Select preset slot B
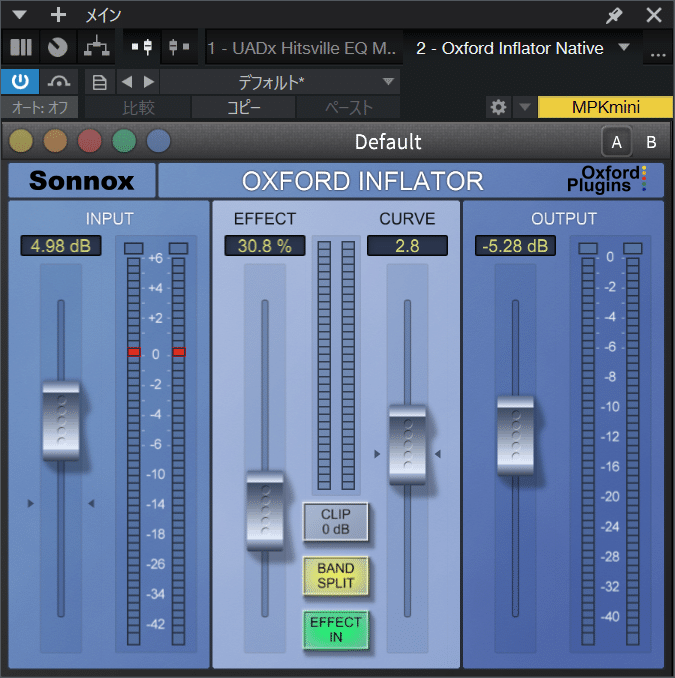Image resolution: width=675 pixels, height=678 pixels. 651,142
